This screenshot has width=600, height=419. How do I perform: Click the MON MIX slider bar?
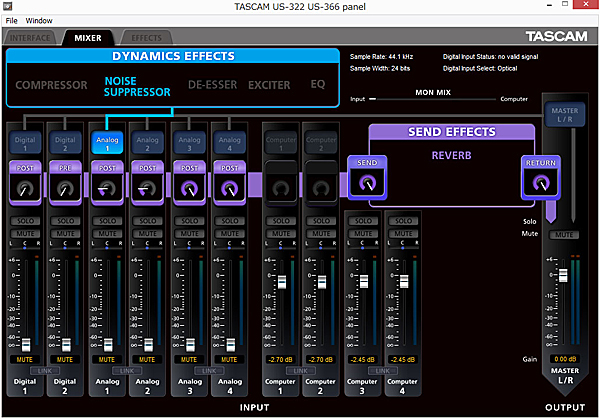click(434, 100)
